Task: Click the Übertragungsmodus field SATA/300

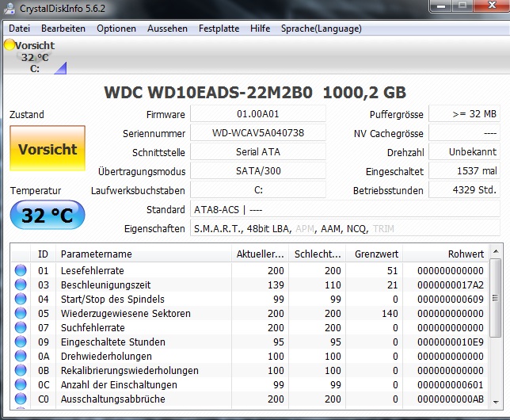Action: (258, 170)
